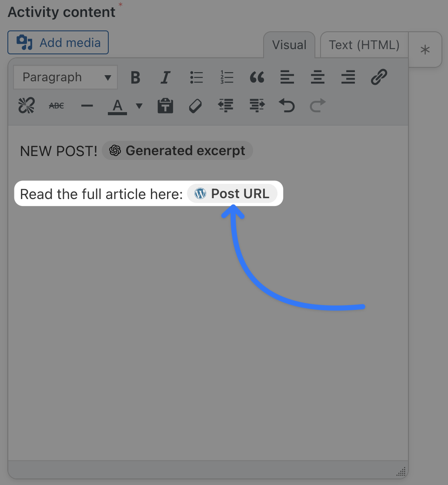Apply blockquote formatting
This screenshot has width=448, height=485.
point(257,77)
